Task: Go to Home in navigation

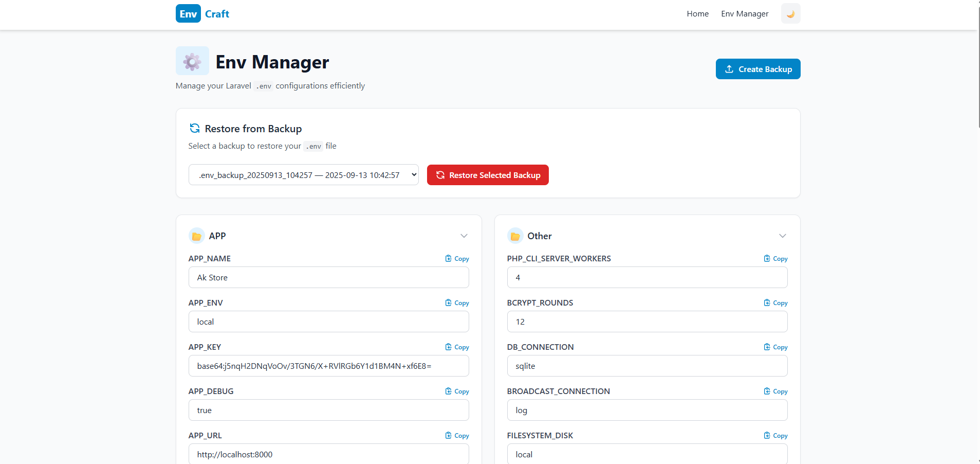Action: click(x=697, y=14)
